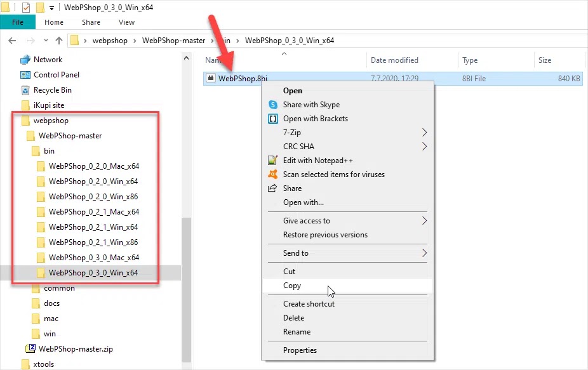The height and width of the screenshot is (370, 588).
Task: Switch to the Home ribbon tab
Action: [53, 22]
